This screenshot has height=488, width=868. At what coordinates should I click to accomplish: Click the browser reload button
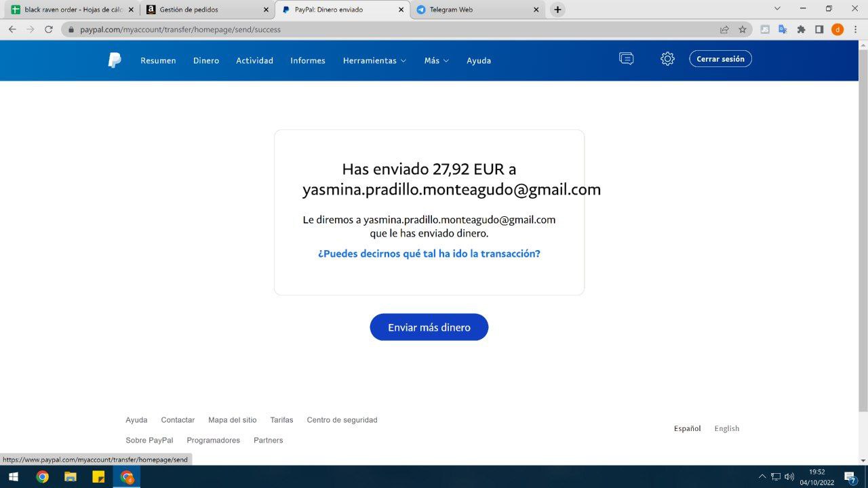tap(49, 29)
